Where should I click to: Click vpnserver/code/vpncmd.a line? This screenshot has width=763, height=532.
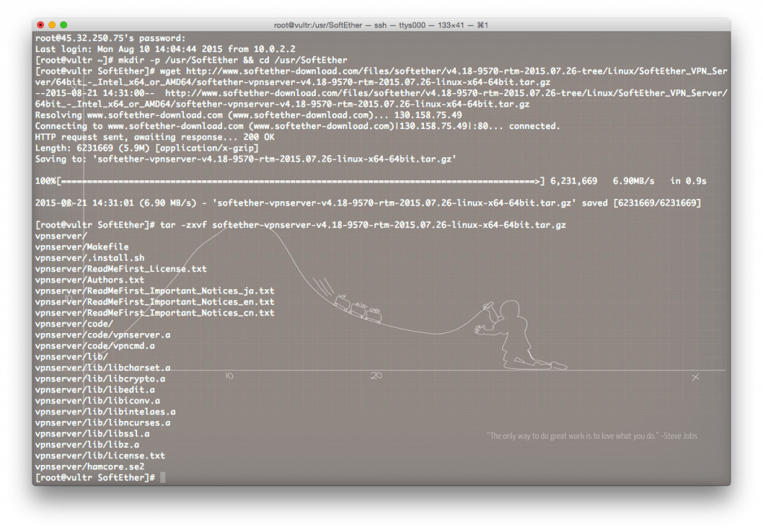click(x=95, y=346)
